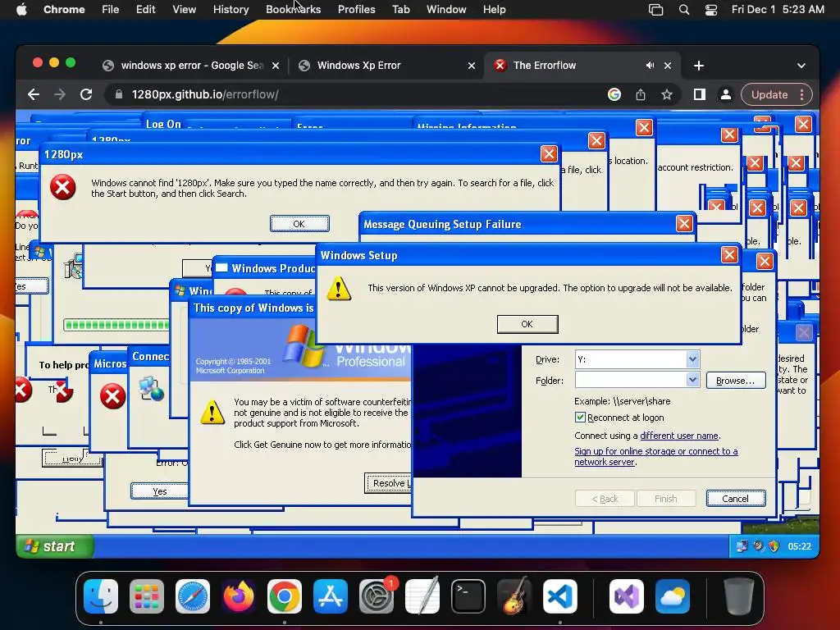Viewport: 840px width, 630px height.
Task: Click the Folder text field
Action: (x=631, y=380)
